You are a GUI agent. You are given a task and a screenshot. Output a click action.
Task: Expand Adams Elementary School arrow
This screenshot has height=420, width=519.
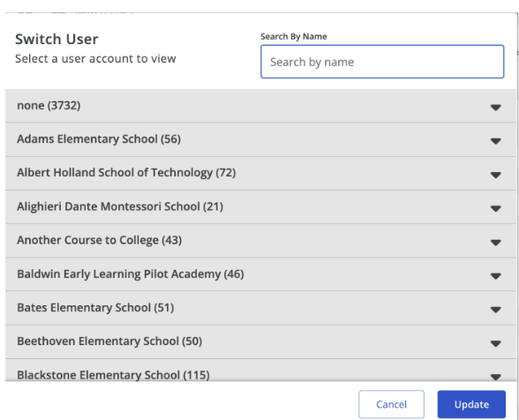click(495, 141)
